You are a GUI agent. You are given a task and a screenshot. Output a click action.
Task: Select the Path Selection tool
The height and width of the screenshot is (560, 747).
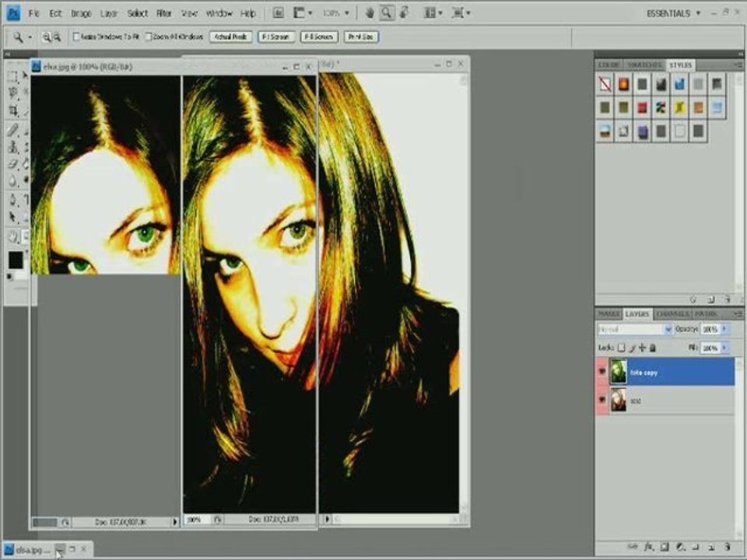point(13,217)
